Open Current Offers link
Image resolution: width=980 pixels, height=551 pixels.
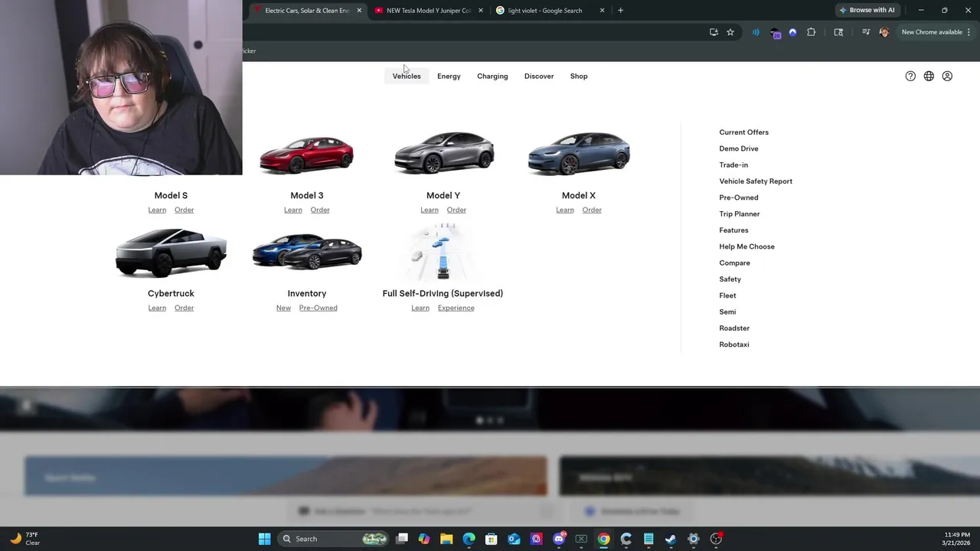[x=743, y=132]
